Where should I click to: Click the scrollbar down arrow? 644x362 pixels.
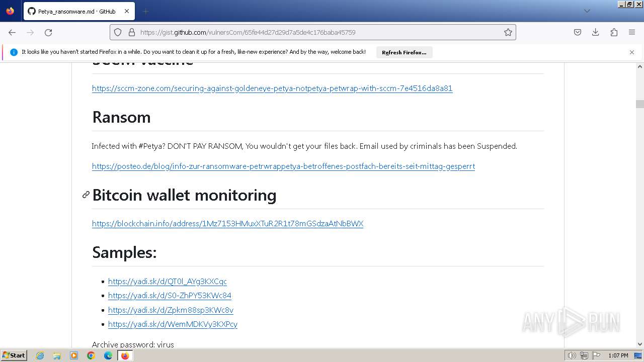(x=640, y=344)
